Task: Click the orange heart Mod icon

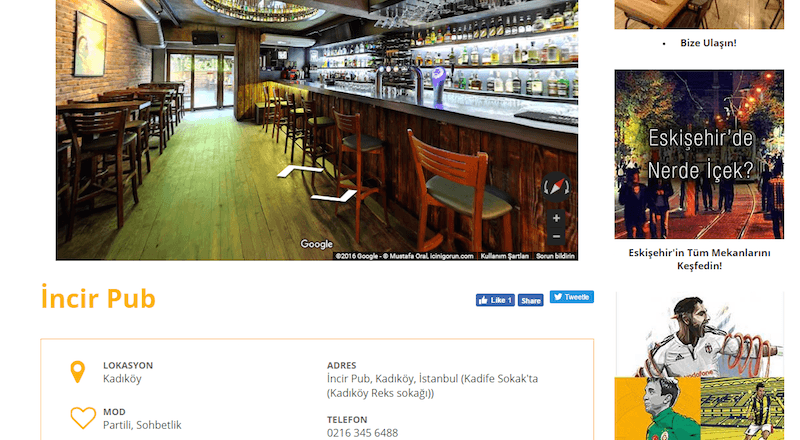Action: click(83, 418)
